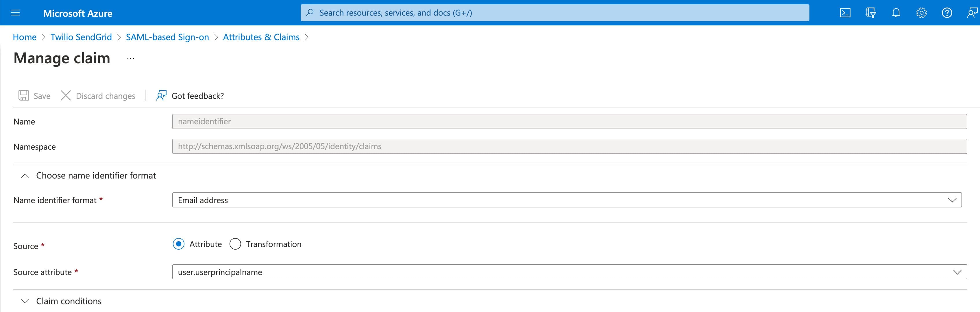Launch Azure Cloud Shell
The image size is (980, 312).
tap(845, 12)
